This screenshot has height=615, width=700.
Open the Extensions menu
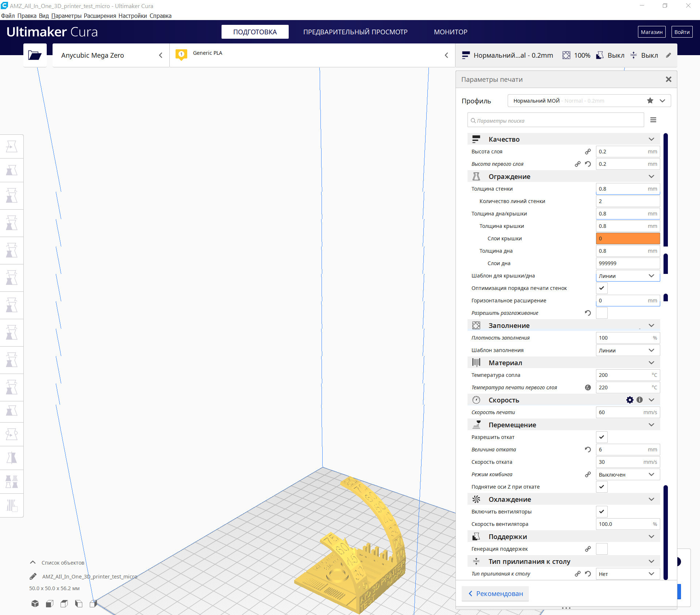tap(100, 16)
